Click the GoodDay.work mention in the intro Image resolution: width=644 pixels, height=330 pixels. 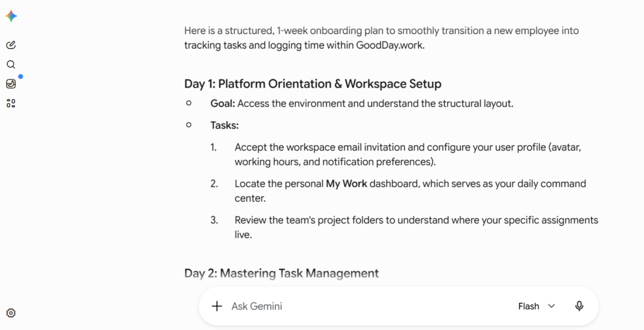coord(389,45)
